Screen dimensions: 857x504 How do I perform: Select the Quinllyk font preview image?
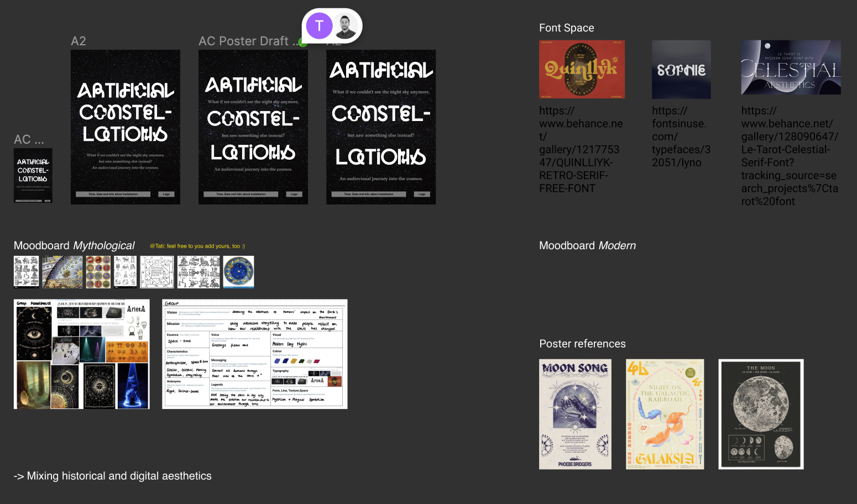582,69
